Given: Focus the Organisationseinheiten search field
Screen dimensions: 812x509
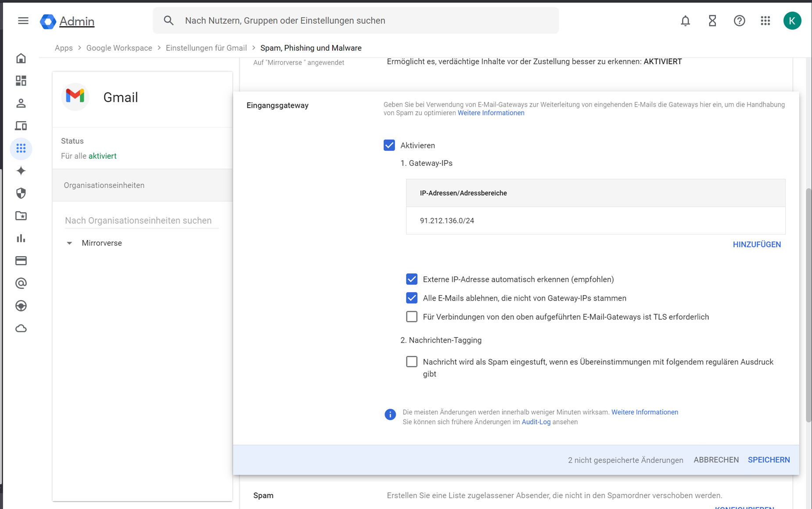Looking at the screenshot, I should click(141, 220).
